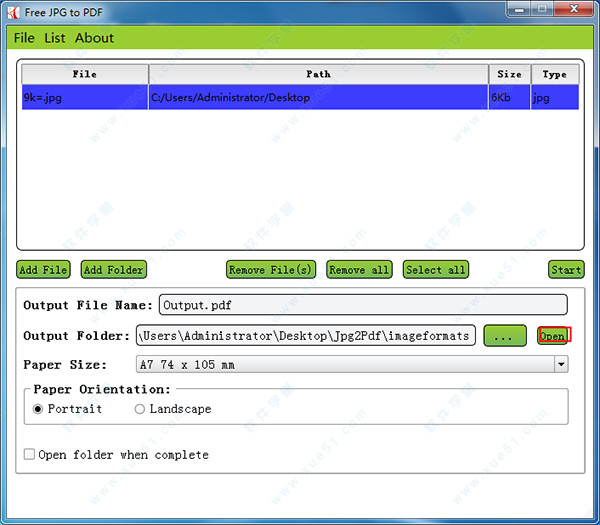The image size is (600, 525).
Task: Click the jpg type cell
Action: pos(555,97)
